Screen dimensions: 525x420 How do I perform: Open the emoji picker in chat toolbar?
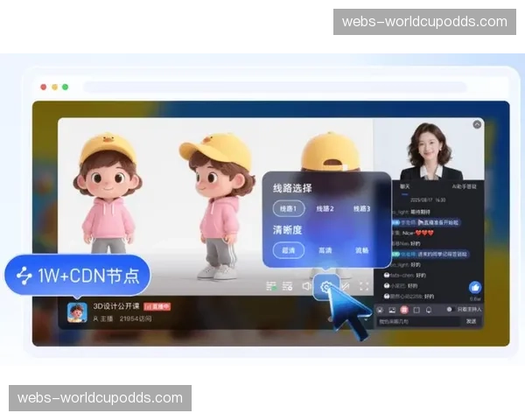[380, 310]
